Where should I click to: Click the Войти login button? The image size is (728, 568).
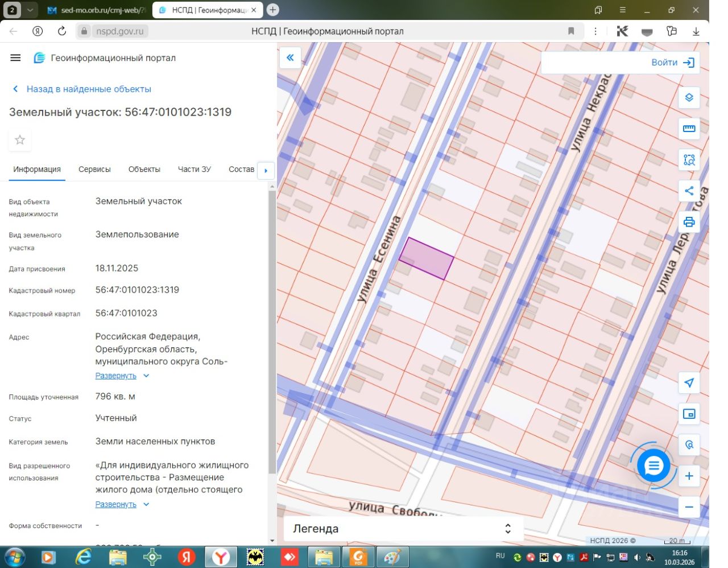[x=673, y=63]
